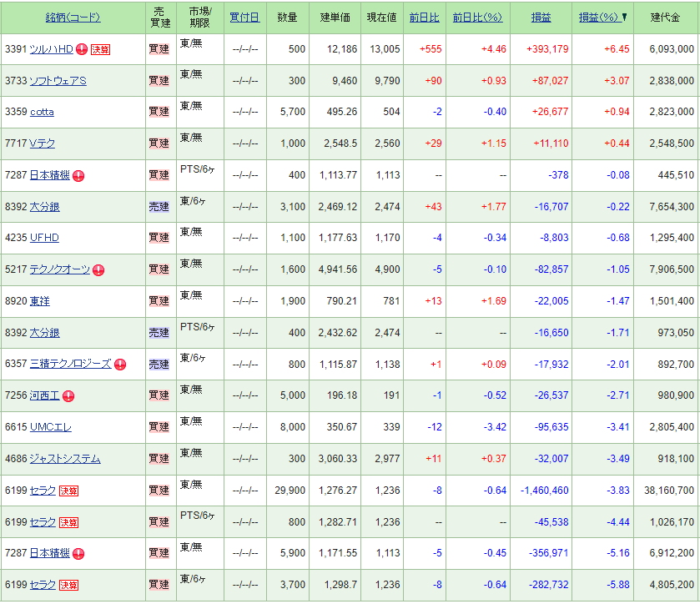Open the Vテク stock link
Image resolution: width=700 pixels, height=609 pixels.
43,143
